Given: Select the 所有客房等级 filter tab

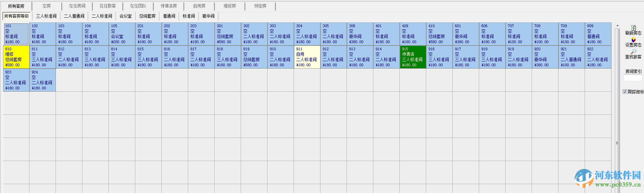Looking at the screenshot, I should pos(17,16).
